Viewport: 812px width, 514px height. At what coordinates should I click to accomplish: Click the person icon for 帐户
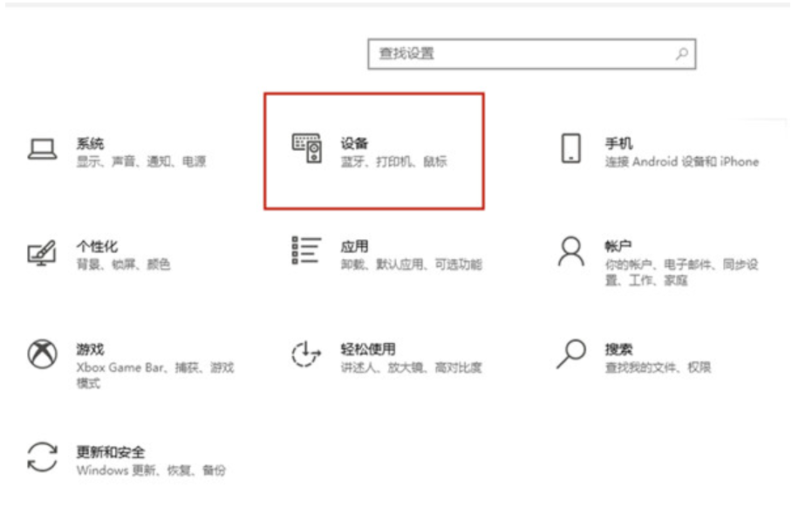(570, 252)
